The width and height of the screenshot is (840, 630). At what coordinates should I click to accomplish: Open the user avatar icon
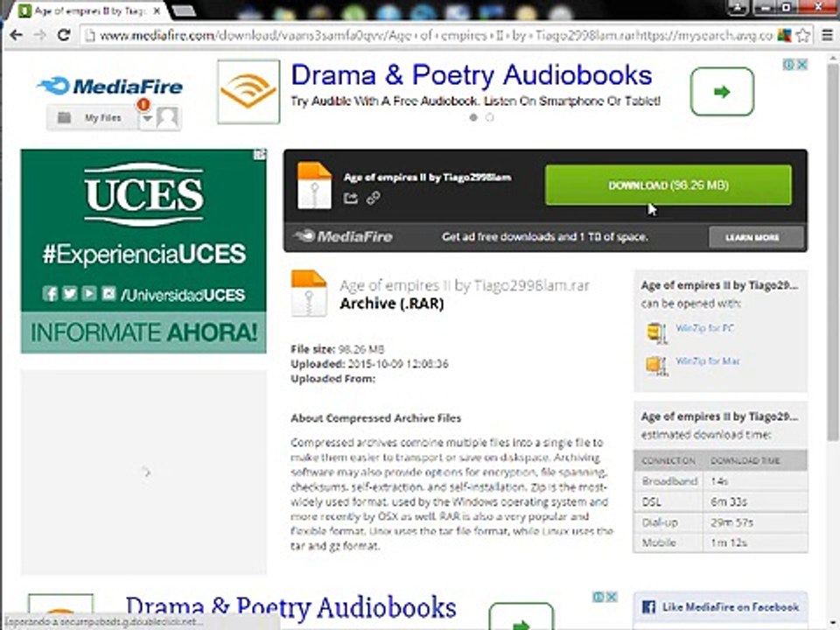(168, 118)
